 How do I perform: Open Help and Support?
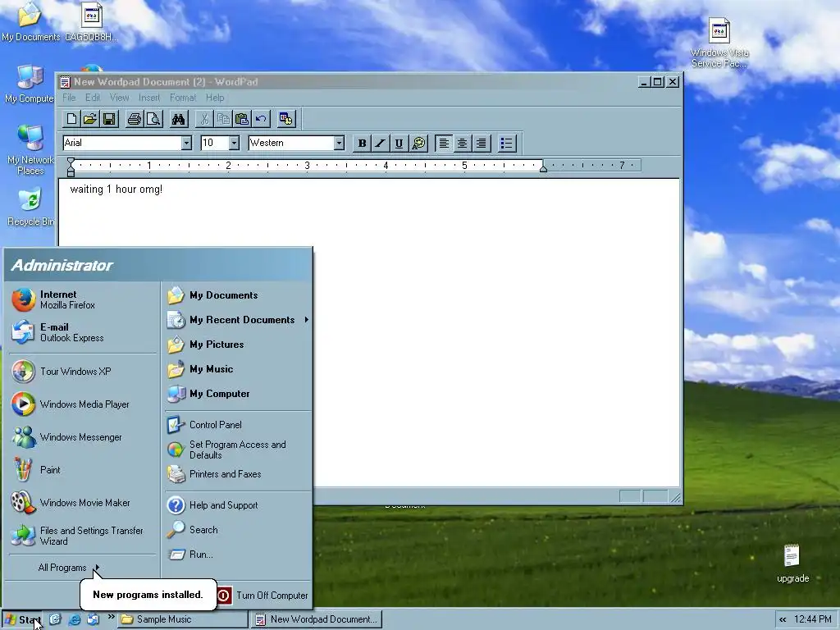pos(238,505)
